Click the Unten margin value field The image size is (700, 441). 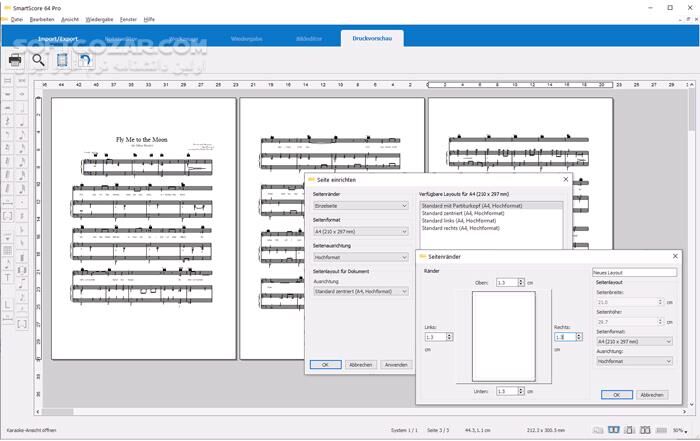(x=507, y=391)
